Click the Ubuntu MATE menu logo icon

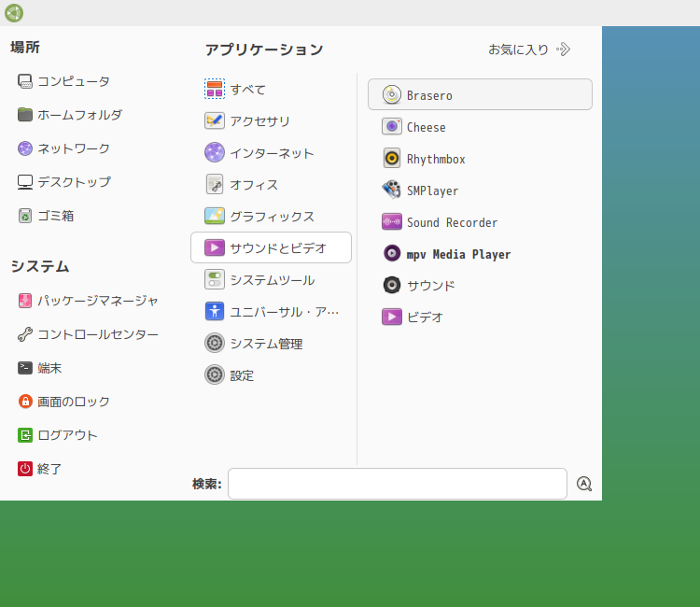[x=14, y=13]
